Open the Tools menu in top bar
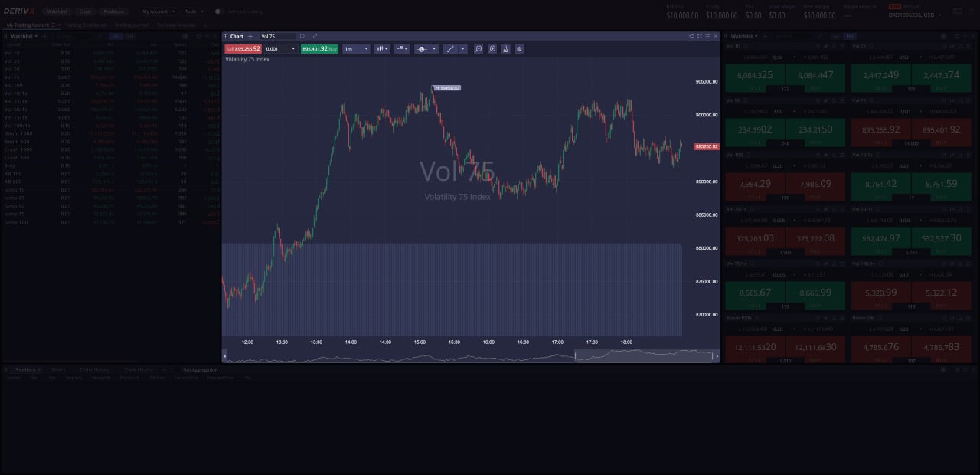 [x=193, y=11]
